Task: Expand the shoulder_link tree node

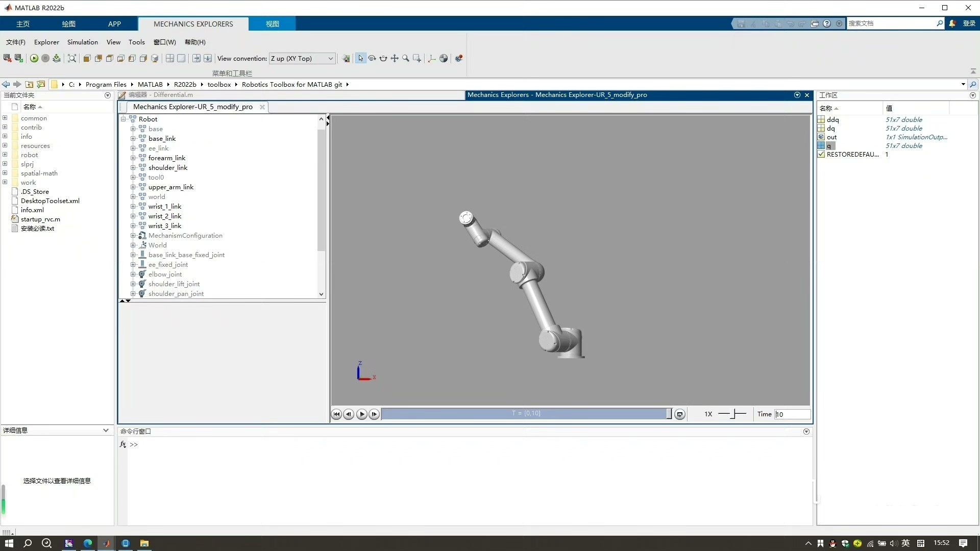Action: tap(133, 168)
